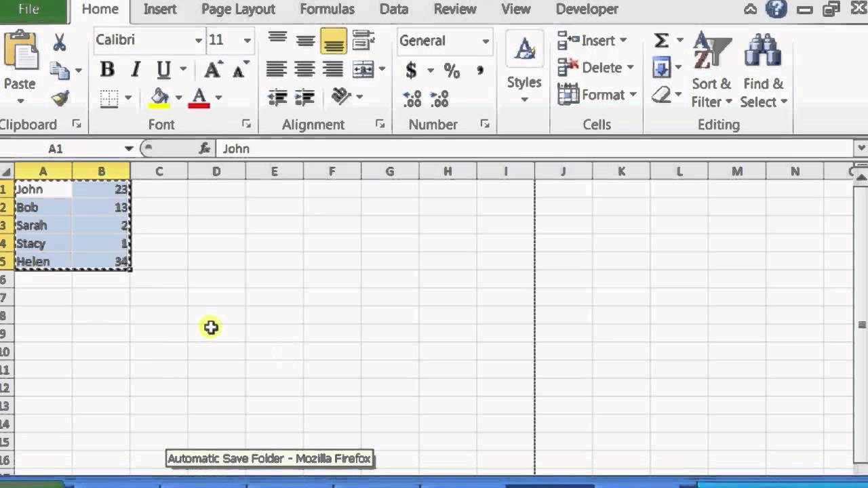The width and height of the screenshot is (868, 488).
Task: Switch to the Formulas tab
Action: (x=327, y=9)
